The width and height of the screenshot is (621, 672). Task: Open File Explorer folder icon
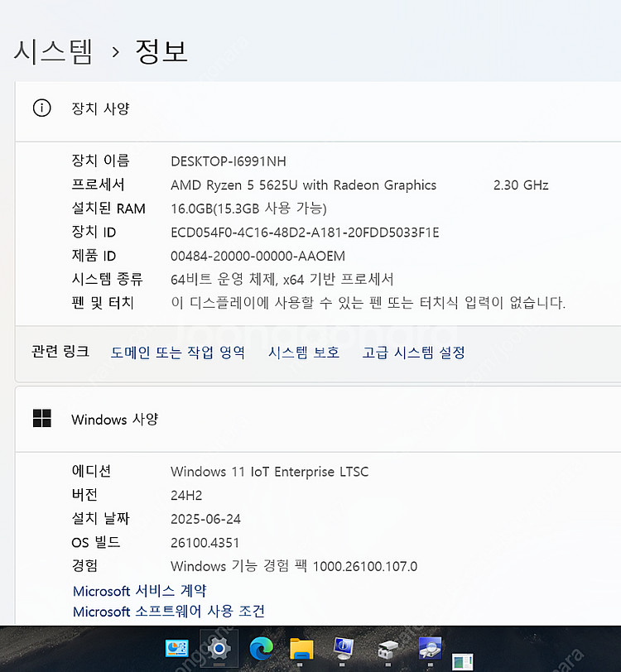point(301,649)
